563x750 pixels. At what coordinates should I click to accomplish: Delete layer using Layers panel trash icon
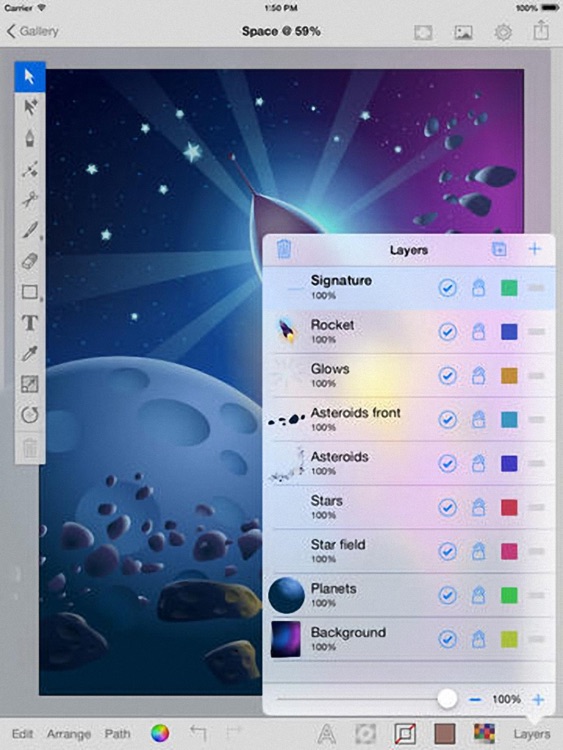pyautogui.click(x=284, y=249)
